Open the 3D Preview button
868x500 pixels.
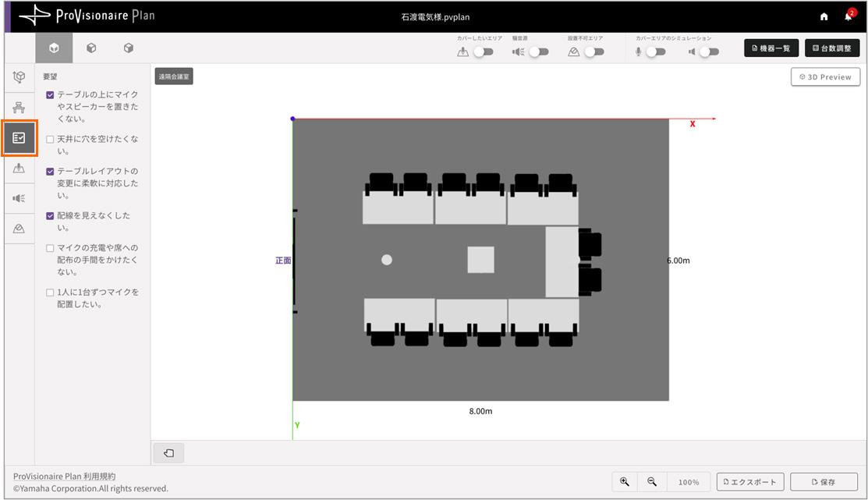coord(825,77)
